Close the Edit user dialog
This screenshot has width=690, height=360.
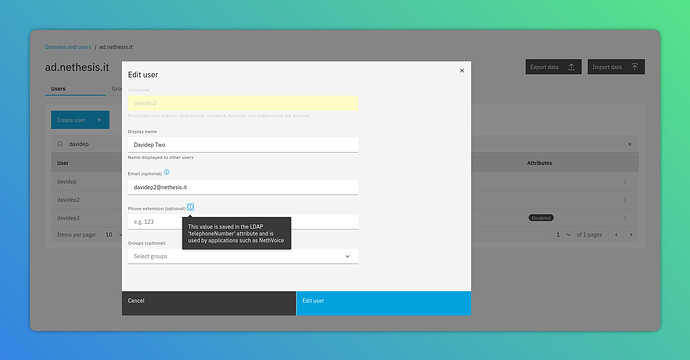click(462, 70)
